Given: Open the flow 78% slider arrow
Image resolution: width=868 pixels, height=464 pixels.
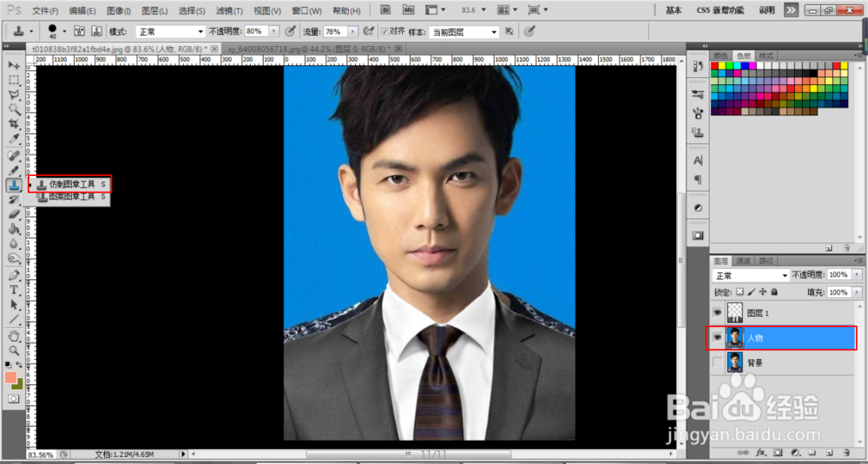Looking at the screenshot, I should [x=352, y=32].
